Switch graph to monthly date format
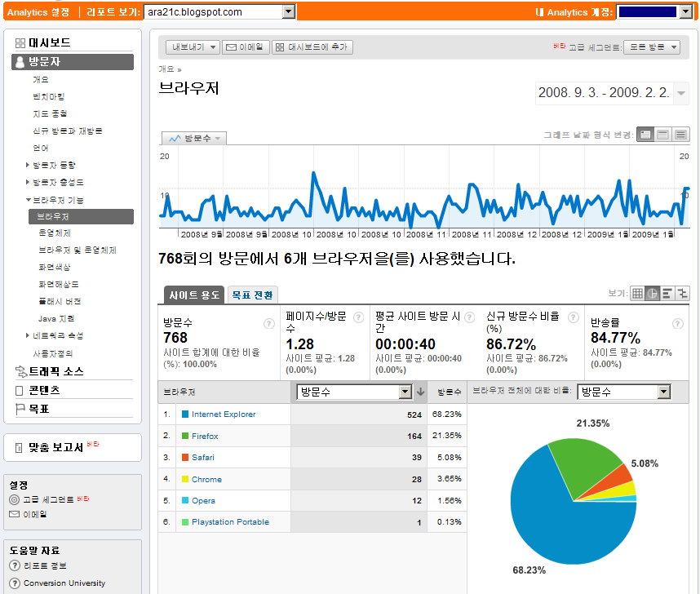Viewport: 700px width, 594px height. (680, 135)
